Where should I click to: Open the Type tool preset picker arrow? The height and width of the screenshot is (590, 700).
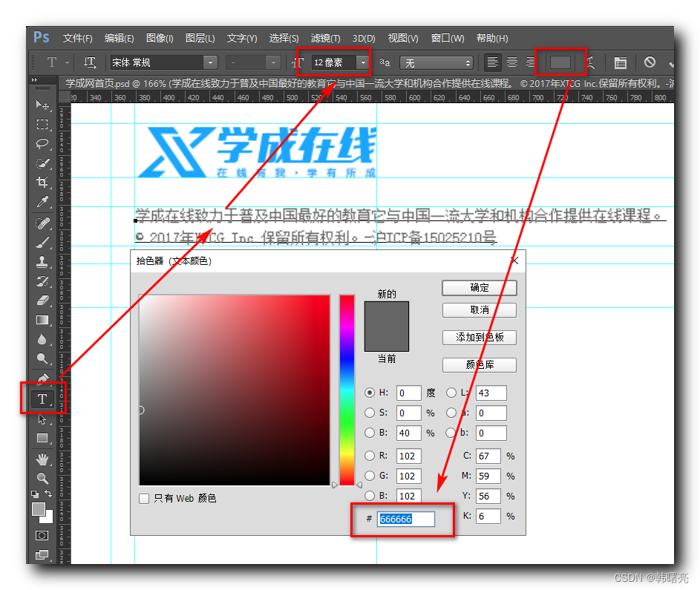point(67,62)
